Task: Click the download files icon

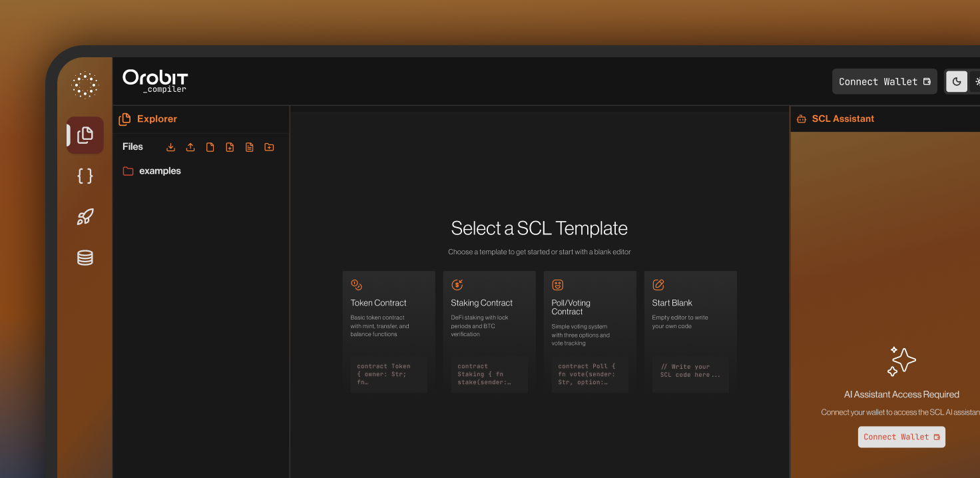Action: tap(170, 146)
